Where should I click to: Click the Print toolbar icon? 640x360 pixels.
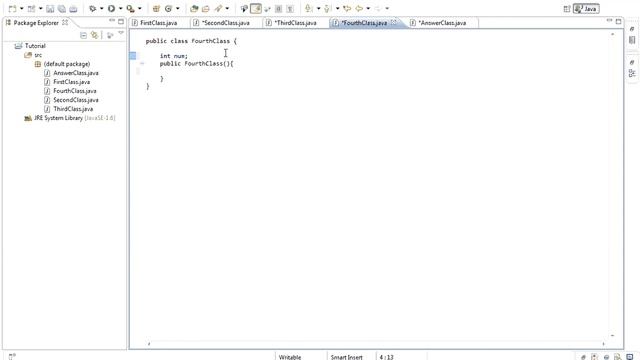(73, 9)
